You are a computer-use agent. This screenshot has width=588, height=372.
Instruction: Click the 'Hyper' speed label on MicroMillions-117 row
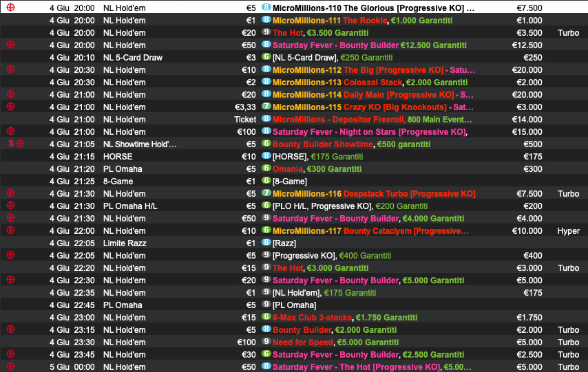568,231
